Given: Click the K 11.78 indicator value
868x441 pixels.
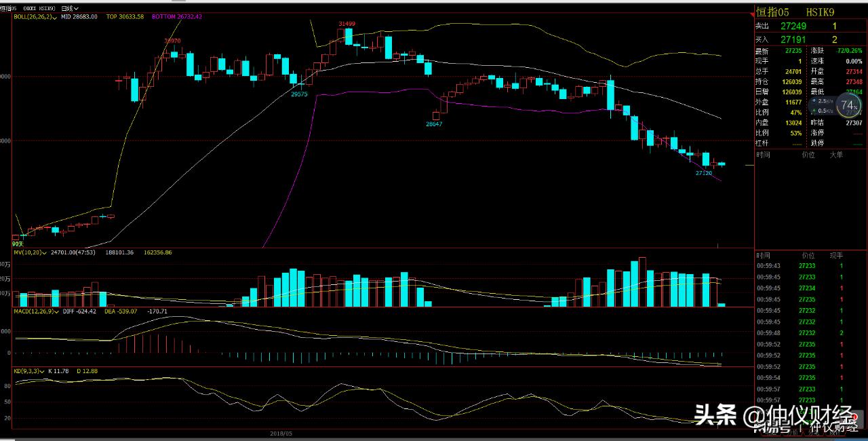Looking at the screenshot, I should [59, 371].
